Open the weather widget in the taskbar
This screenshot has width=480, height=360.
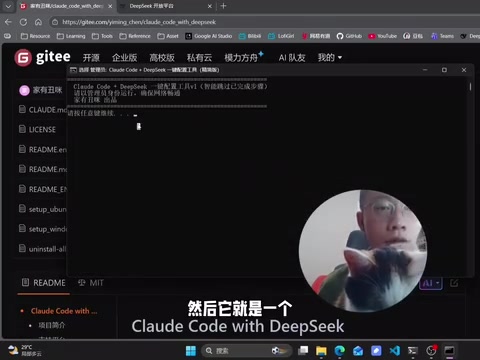pyautogui.click(x=24, y=351)
